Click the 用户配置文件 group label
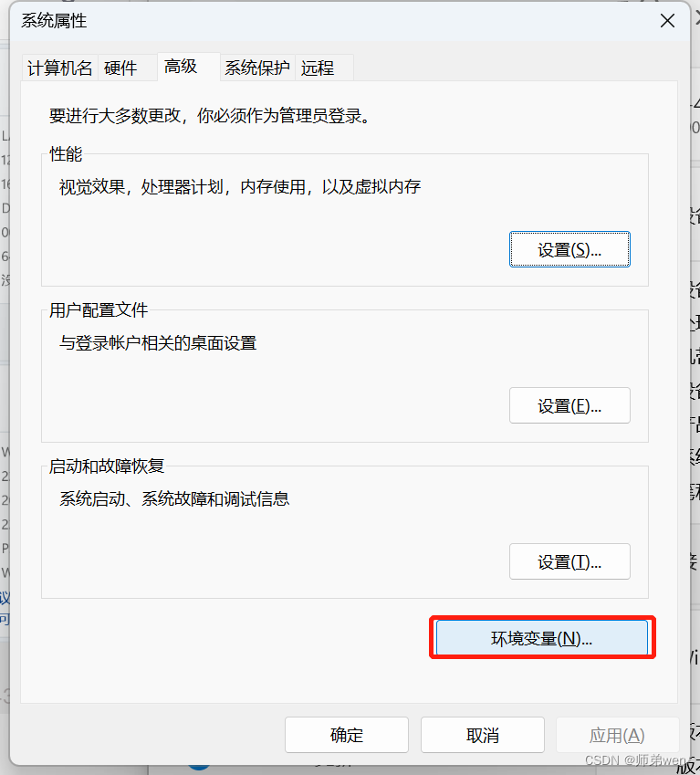The height and width of the screenshot is (775, 700). pos(99,310)
